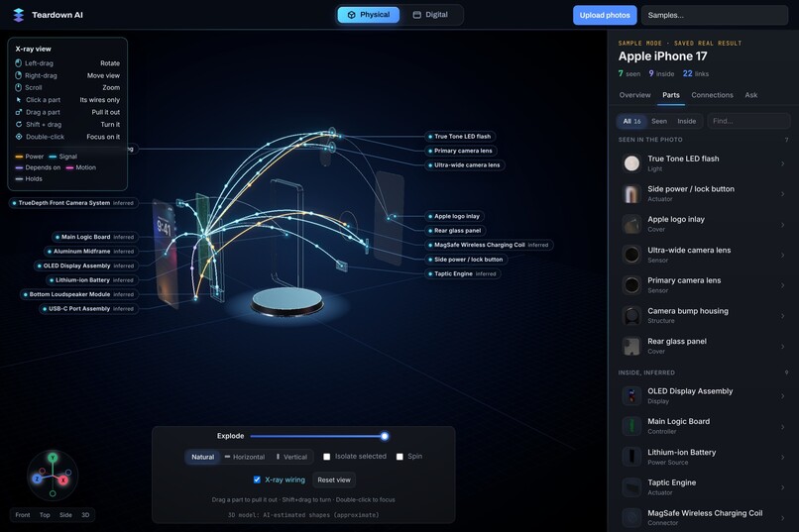Viewport: 799px width, 532px height.
Task: Switch to the Digital view mode
Action: (430, 15)
